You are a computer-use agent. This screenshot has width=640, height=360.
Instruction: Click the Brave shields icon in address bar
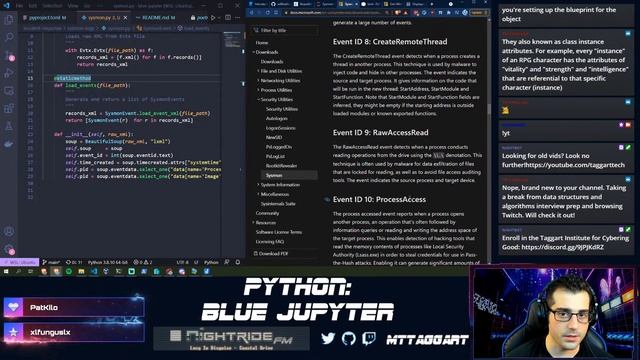pos(398,13)
